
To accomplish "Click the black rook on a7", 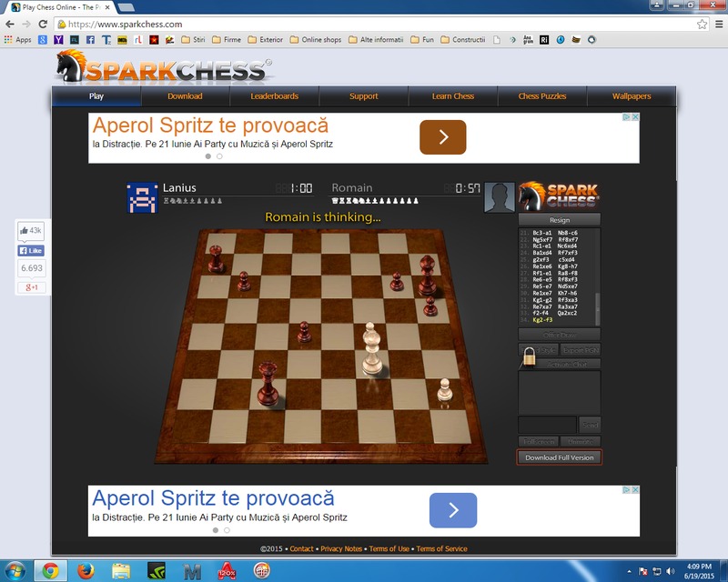I will (x=216, y=258).
